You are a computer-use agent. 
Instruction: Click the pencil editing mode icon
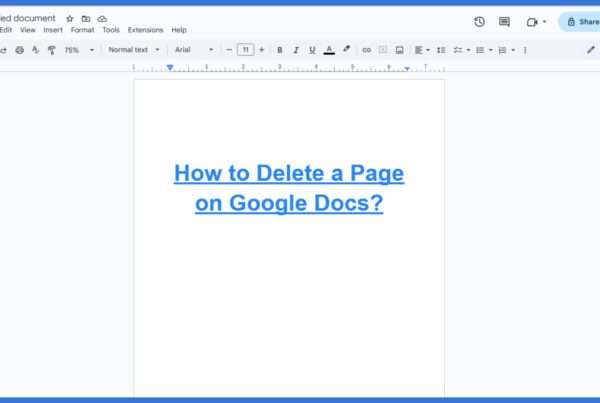[x=591, y=50]
